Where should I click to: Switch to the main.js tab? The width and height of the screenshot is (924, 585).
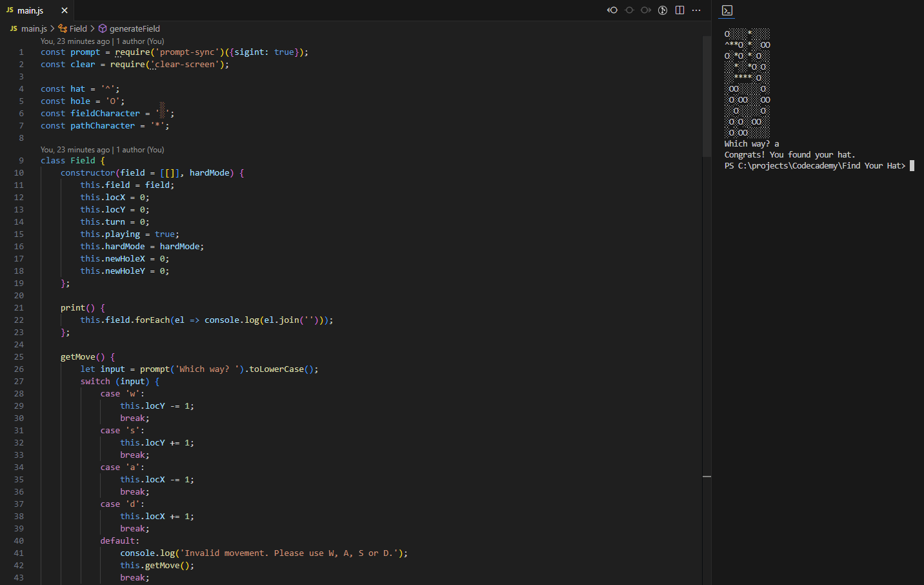(x=37, y=10)
